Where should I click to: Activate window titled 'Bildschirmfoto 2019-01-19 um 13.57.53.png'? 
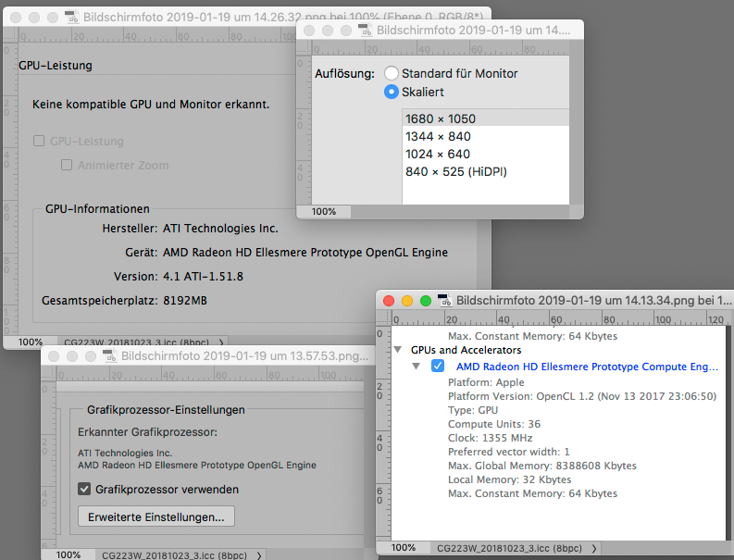click(x=244, y=356)
